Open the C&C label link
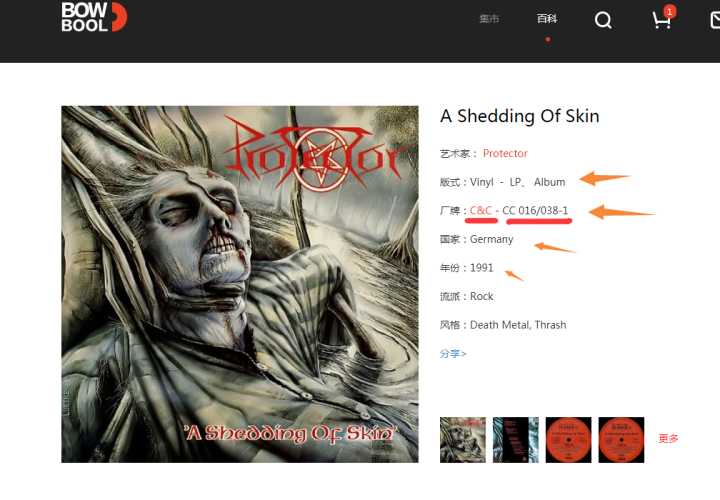This screenshot has height=500, width=720. point(481,210)
